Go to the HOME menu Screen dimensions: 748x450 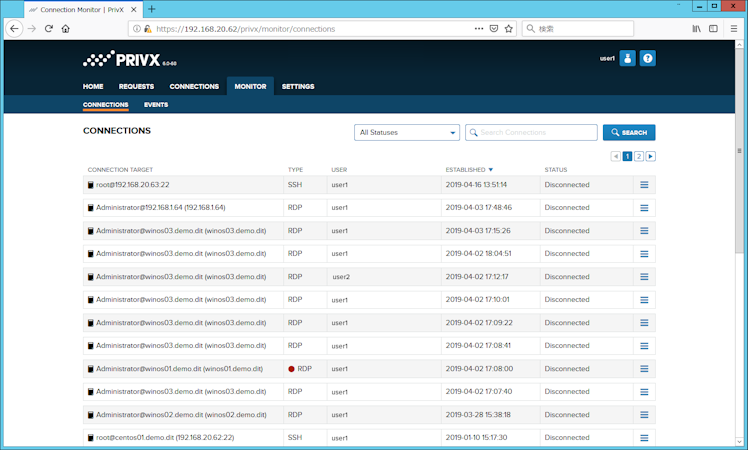[93, 86]
